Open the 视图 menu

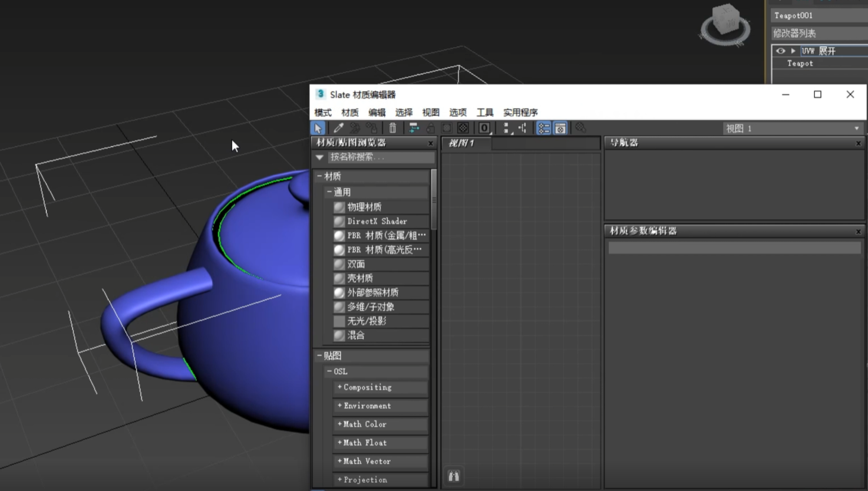pos(431,113)
